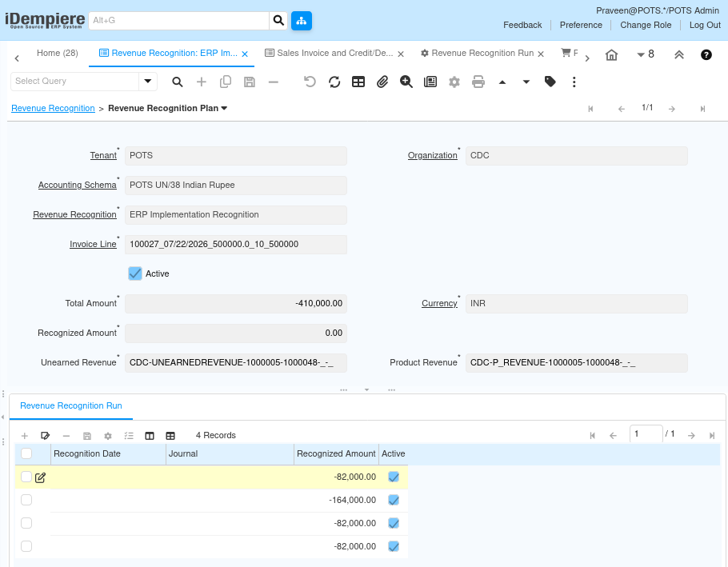Click the Save floppy disk icon

tap(250, 82)
